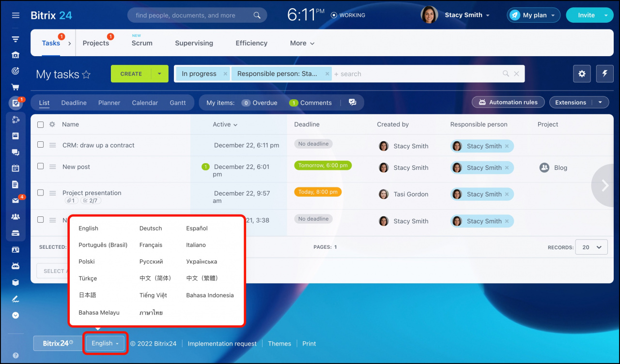Choose Français in language list
Screen dimensions: 620x364
(151, 245)
